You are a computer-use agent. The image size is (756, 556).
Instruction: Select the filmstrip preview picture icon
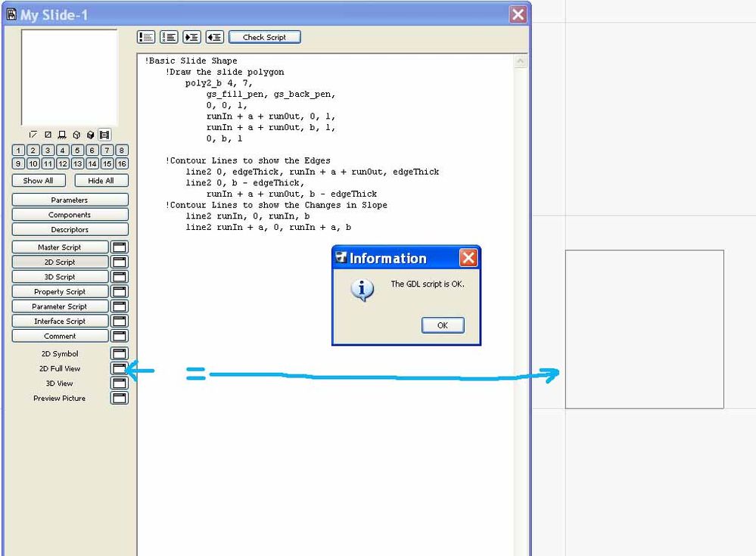(104, 135)
